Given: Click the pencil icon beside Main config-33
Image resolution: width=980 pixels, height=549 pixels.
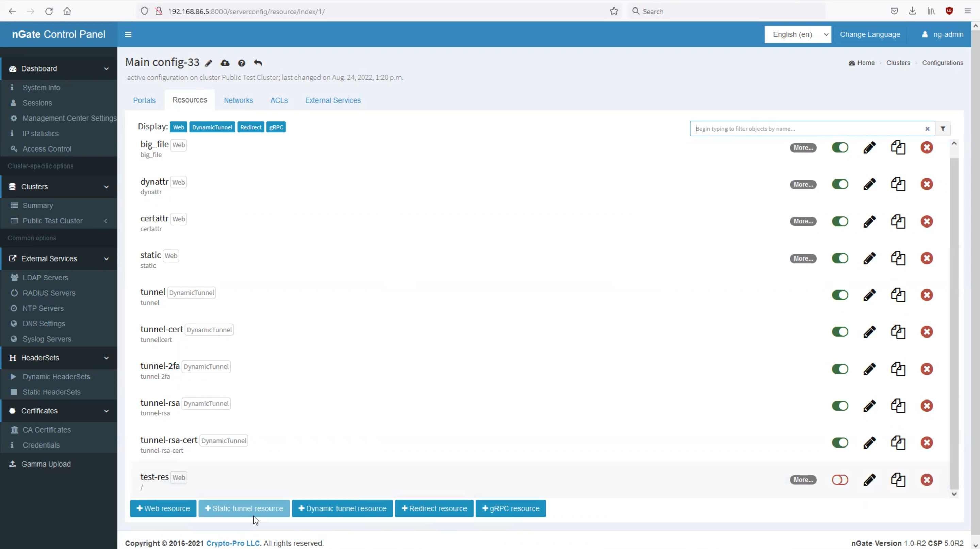Looking at the screenshot, I should (x=209, y=63).
